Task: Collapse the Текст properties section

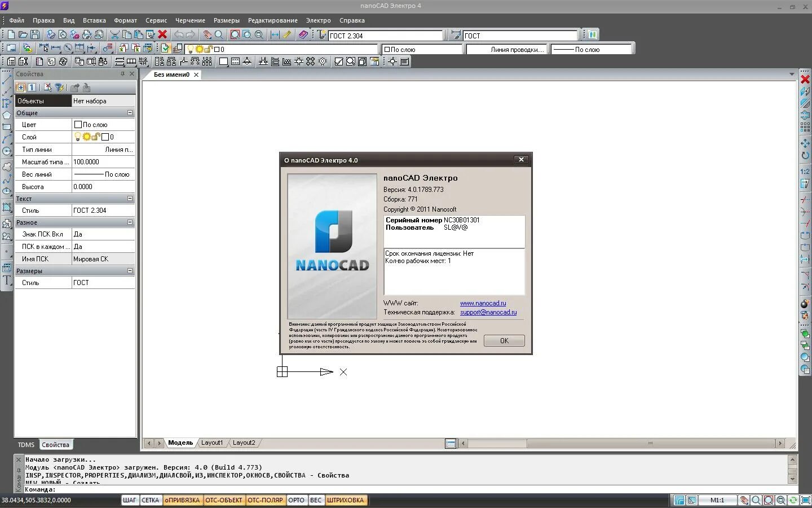Action: click(130, 199)
